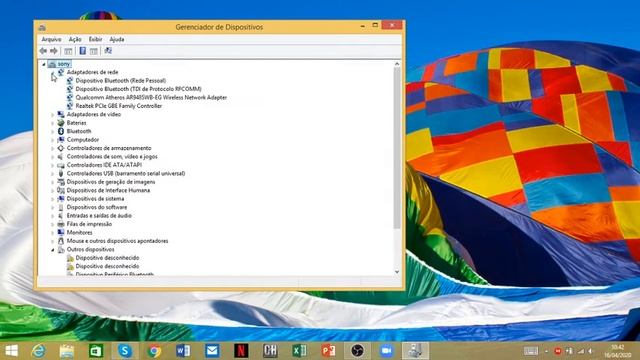640x360 pixels.
Task: Select the Monitores category icon
Action: click(x=61, y=233)
